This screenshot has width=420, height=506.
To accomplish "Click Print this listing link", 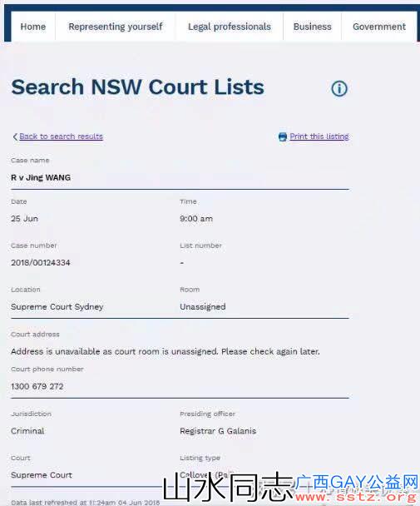I will 319,136.
